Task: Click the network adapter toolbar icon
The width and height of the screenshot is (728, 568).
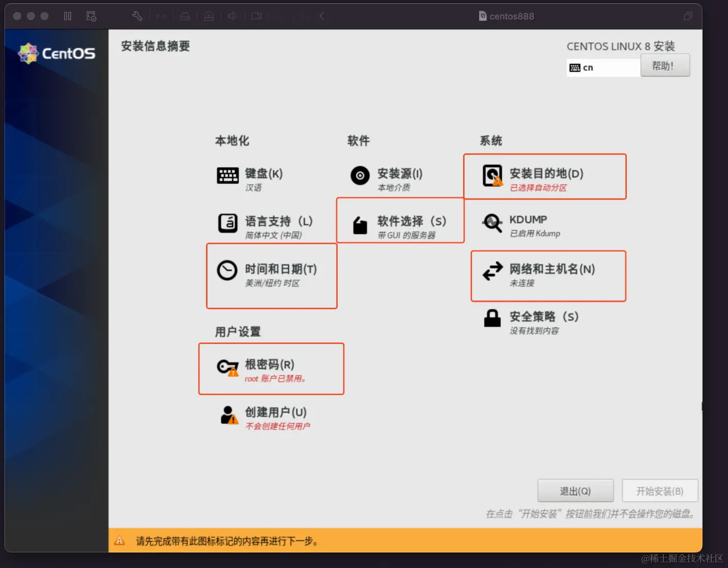Action: (162, 16)
